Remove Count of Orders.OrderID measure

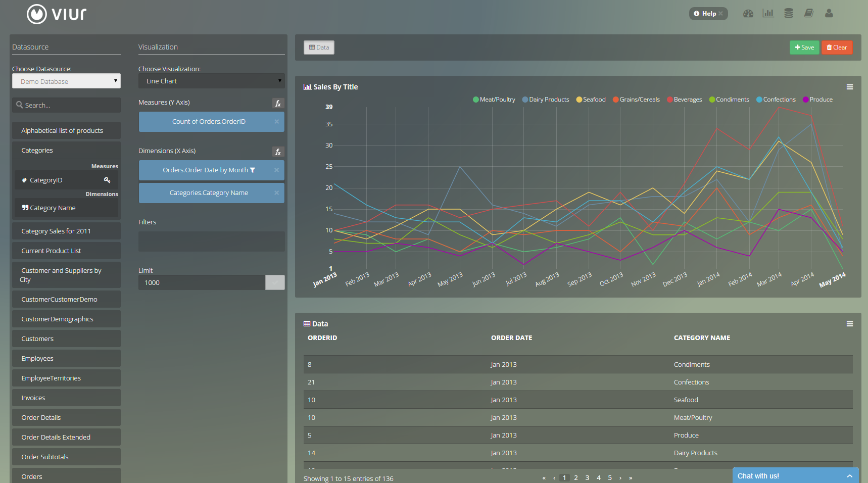pyautogui.click(x=276, y=122)
